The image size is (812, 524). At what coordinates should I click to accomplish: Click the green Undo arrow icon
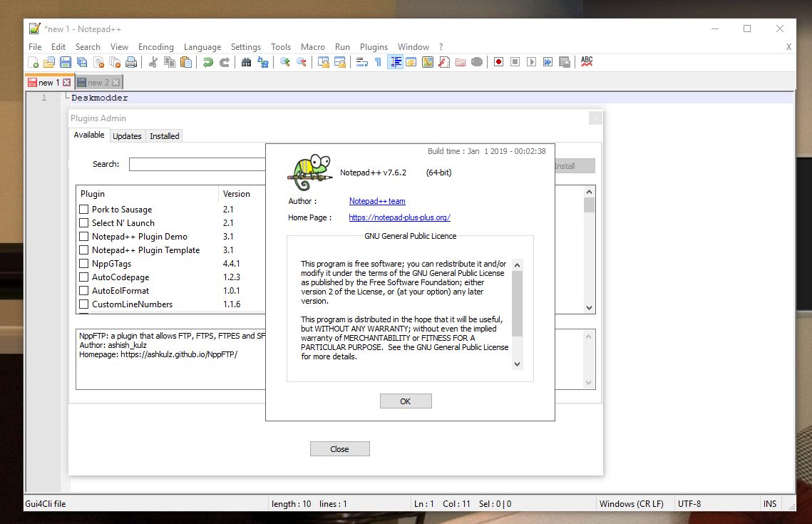(x=207, y=62)
